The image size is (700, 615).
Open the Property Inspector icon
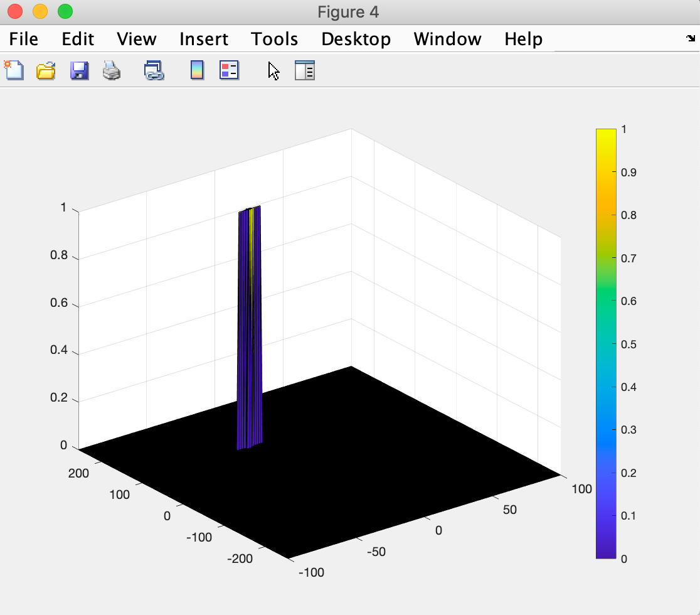point(305,70)
